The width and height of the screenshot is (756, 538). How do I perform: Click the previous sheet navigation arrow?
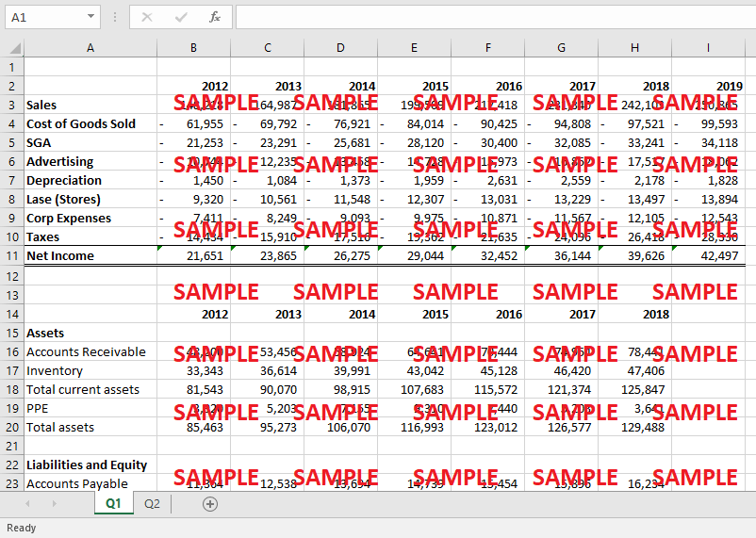(27, 504)
